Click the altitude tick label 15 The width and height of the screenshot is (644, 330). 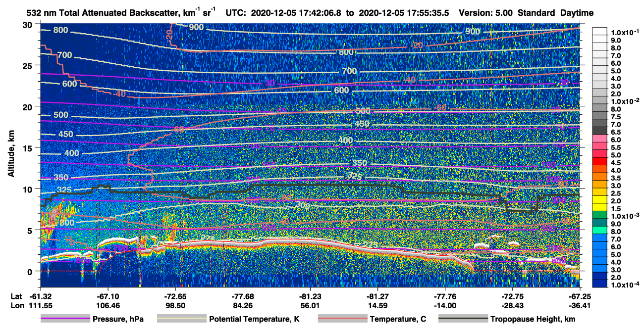click(x=29, y=147)
